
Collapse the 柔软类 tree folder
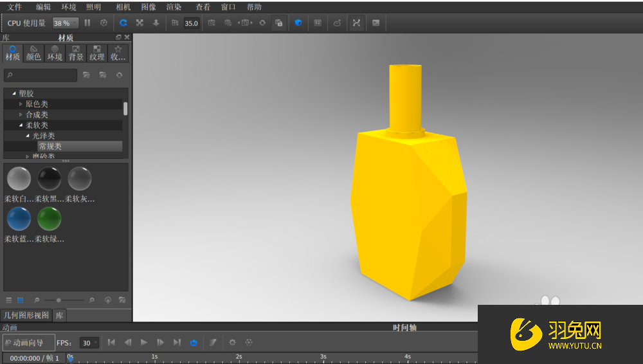[x=21, y=125]
